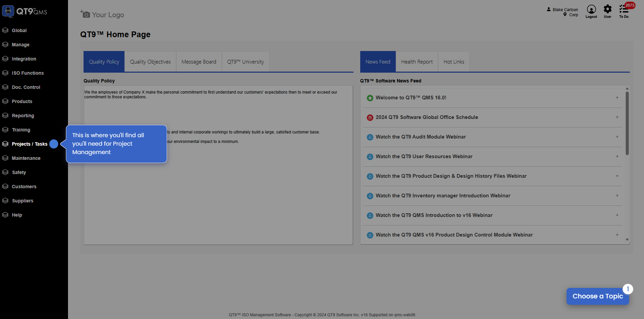644x319 pixels.
Task: Open the Doc. Control module icon
Action: tap(5, 87)
